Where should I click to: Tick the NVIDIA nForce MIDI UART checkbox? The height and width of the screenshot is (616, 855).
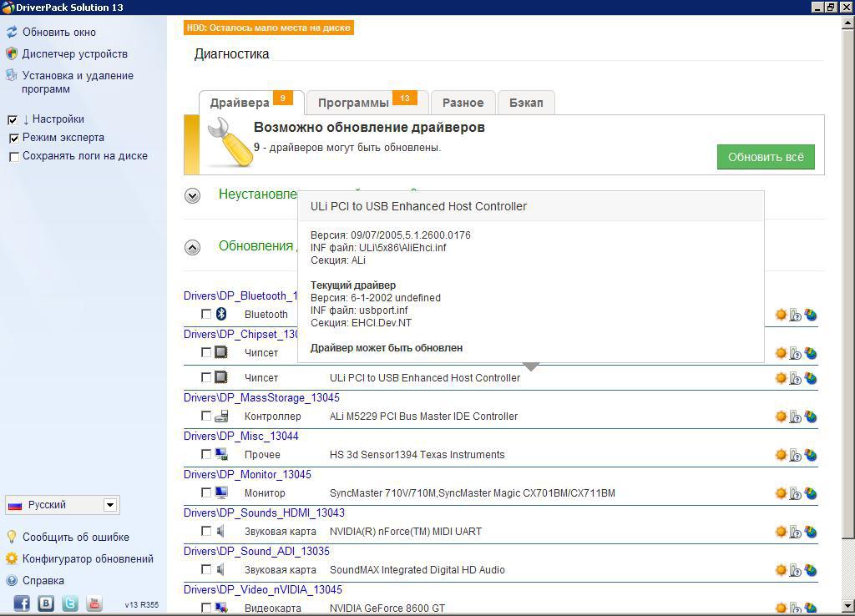(206, 531)
